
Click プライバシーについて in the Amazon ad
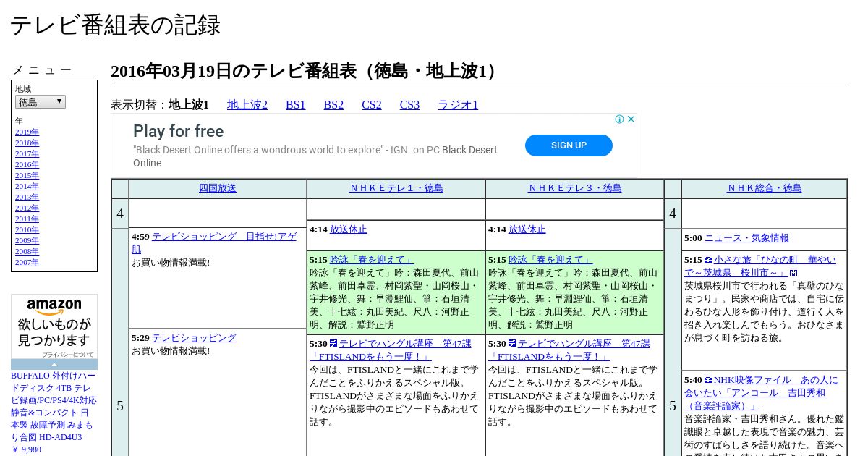(x=67, y=355)
